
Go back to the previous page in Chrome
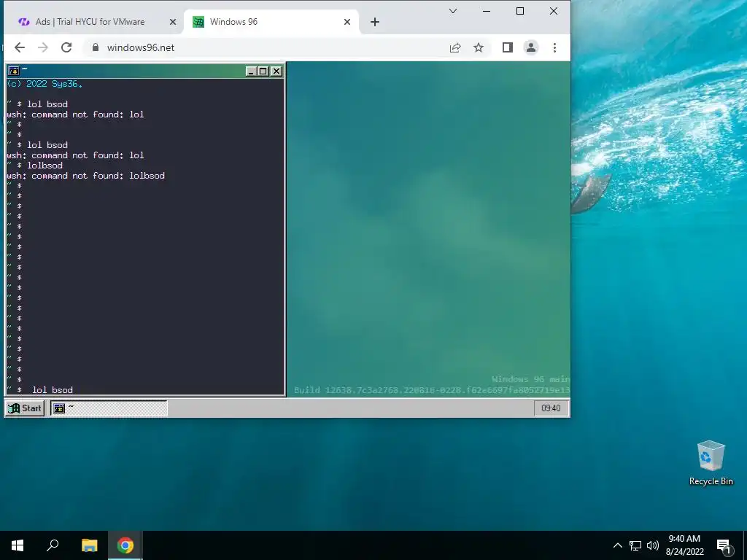pyautogui.click(x=20, y=47)
